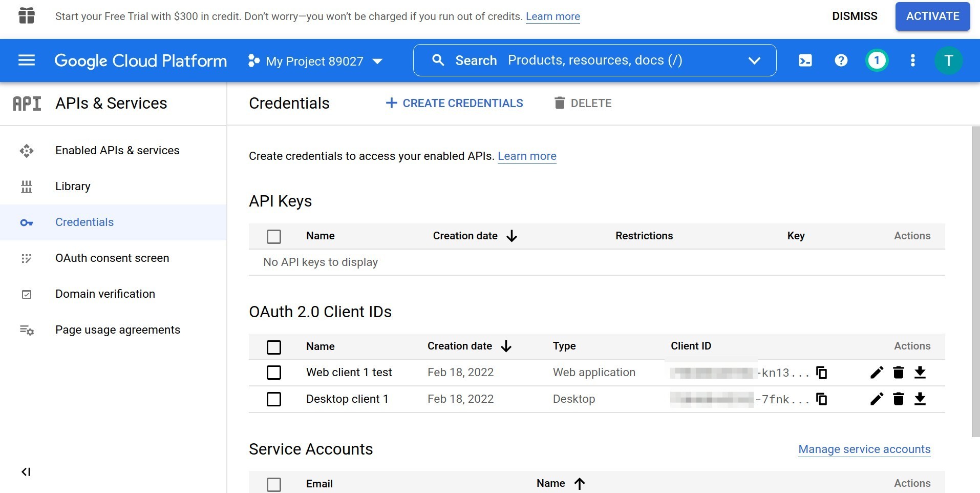Select all OAuth 2.0 Client IDs header checkbox
This screenshot has width=980, height=493.
274,347
